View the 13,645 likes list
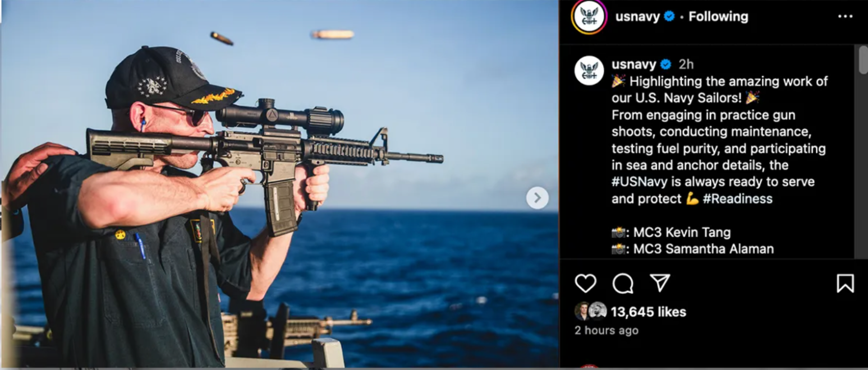Screen dimensions: 868x370 [x=648, y=312]
